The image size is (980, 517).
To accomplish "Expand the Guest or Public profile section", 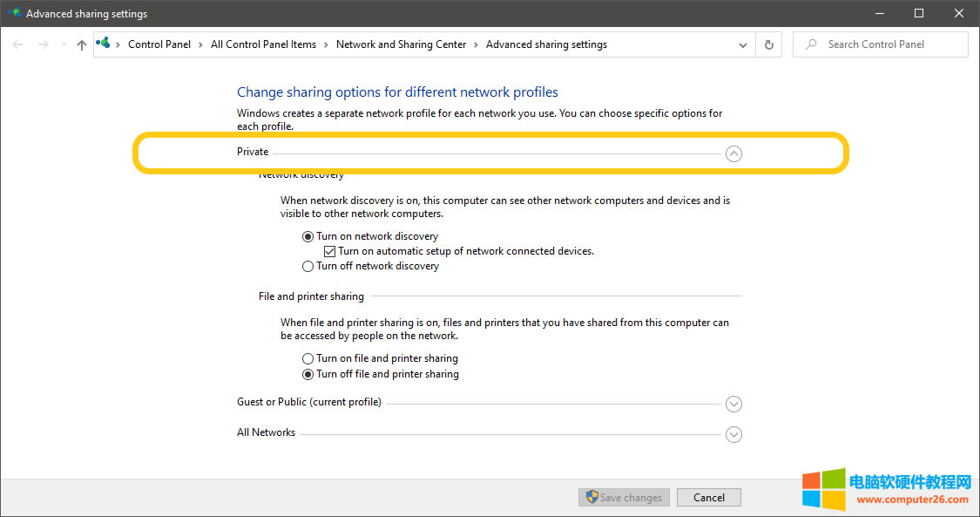I will click(733, 404).
